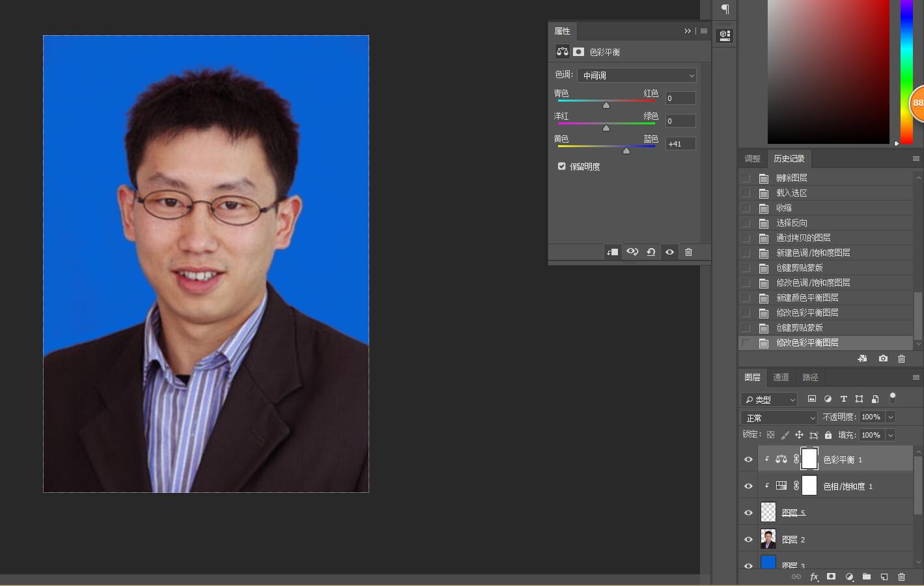Hide the 图层 2 layer
This screenshot has height=586, width=924.
pyautogui.click(x=748, y=539)
